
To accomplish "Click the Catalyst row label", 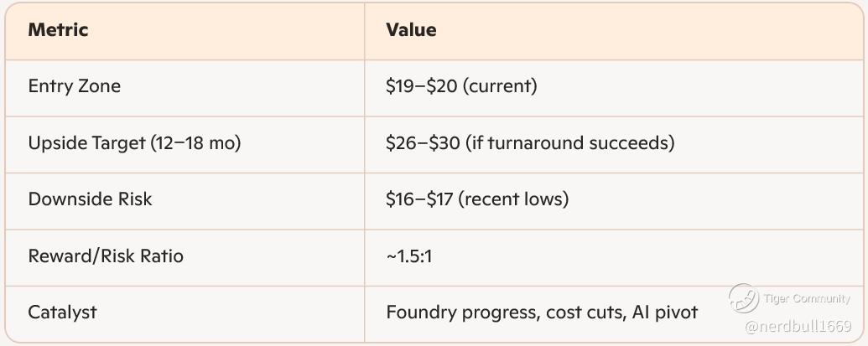I will click(x=62, y=312).
